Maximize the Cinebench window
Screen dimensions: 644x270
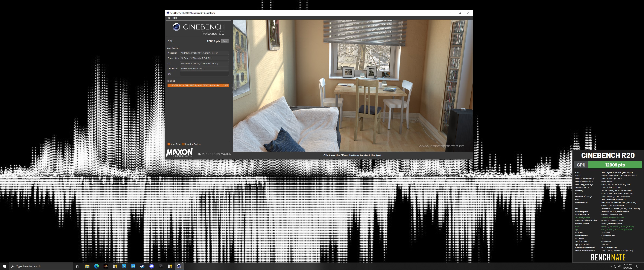(x=460, y=13)
